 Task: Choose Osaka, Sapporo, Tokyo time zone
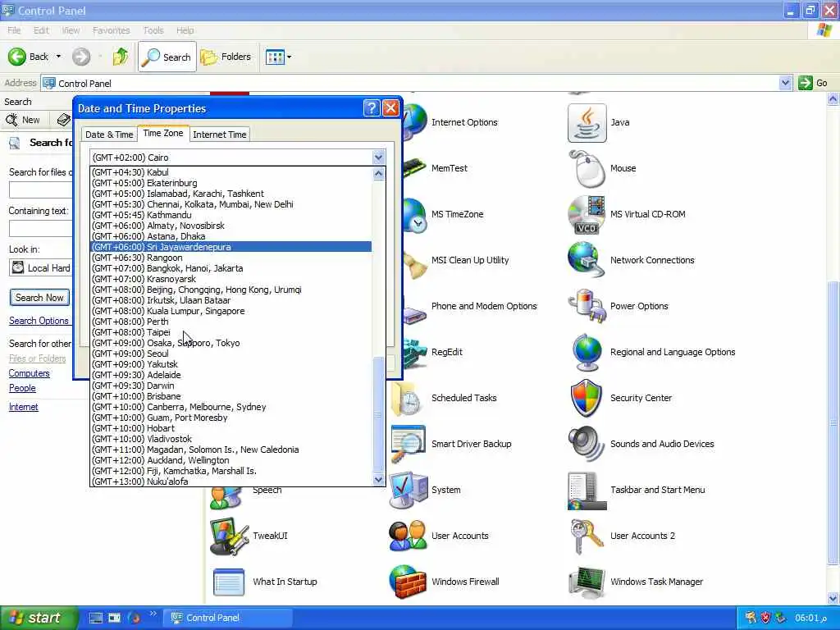[x=231, y=344]
